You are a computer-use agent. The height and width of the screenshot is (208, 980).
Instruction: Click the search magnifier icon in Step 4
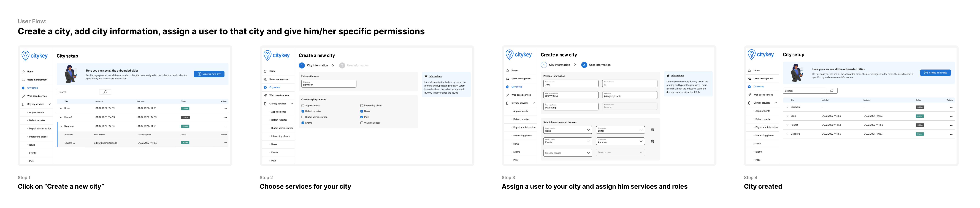tap(832, 91)
